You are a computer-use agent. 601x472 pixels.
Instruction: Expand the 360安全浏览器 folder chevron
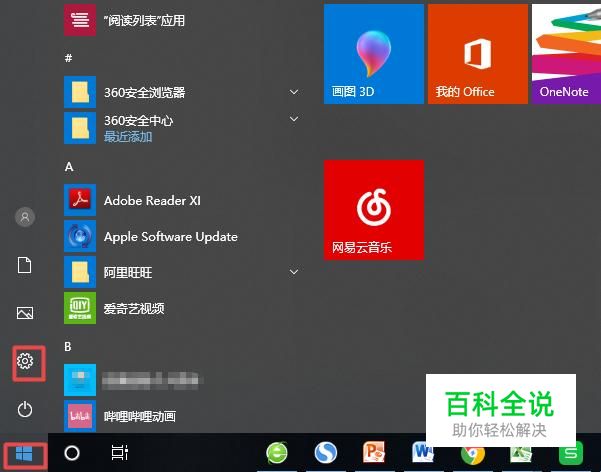[294, 92]
